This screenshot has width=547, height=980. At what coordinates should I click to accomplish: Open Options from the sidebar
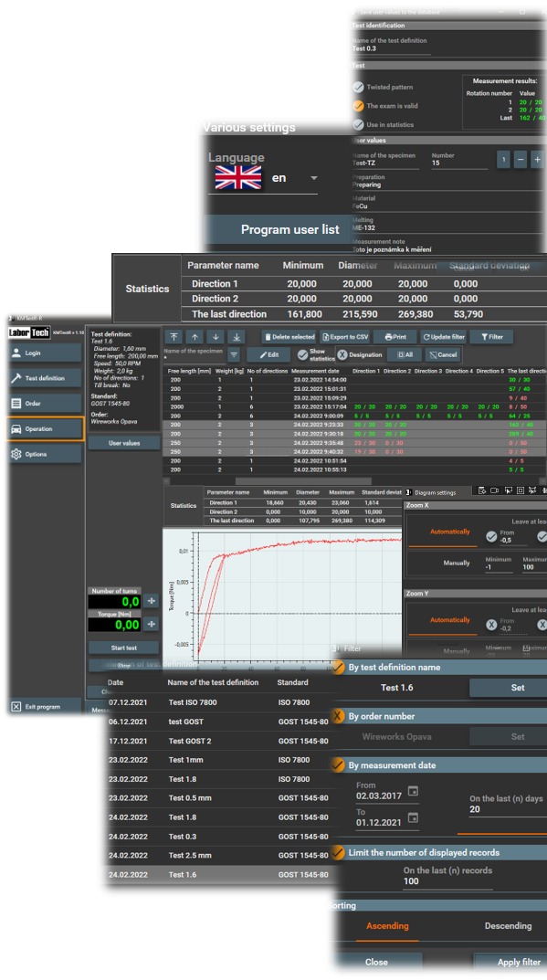pyautogui.click(x=45, y=454)
